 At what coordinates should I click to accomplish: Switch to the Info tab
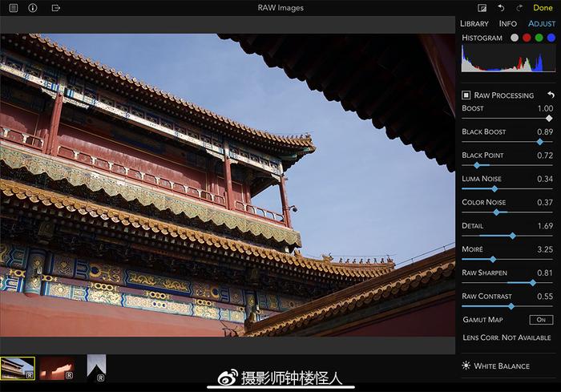click(x=507, y=23)
